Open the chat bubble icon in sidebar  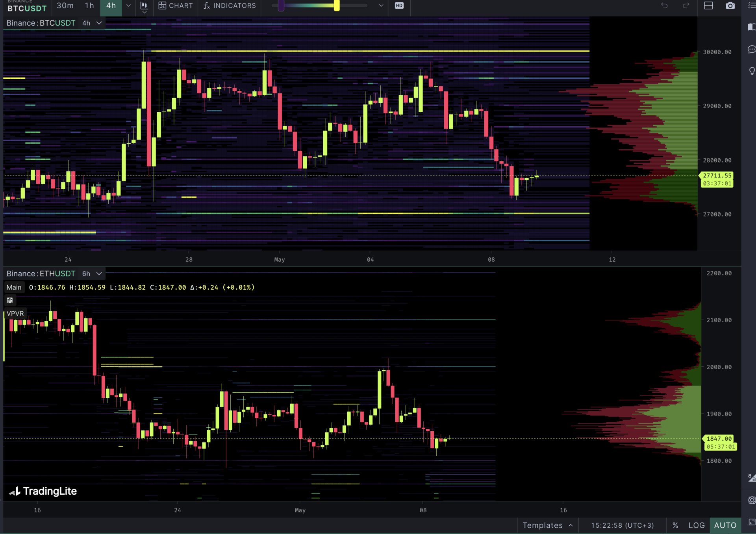pos(751,49)
